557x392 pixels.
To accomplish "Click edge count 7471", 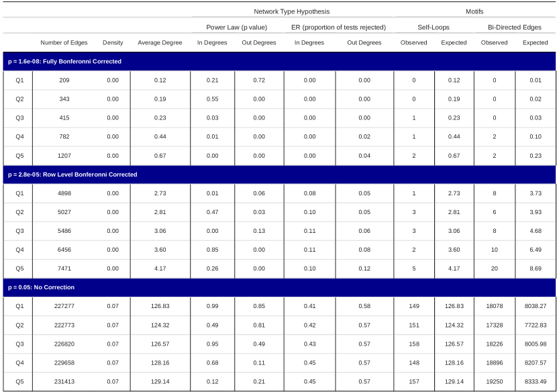I will tap(64, 268).
